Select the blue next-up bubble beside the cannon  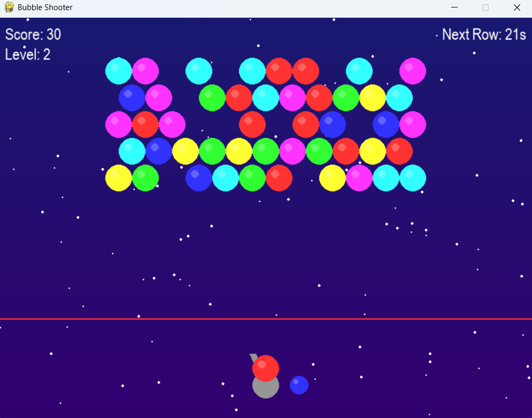coord(298,385)
